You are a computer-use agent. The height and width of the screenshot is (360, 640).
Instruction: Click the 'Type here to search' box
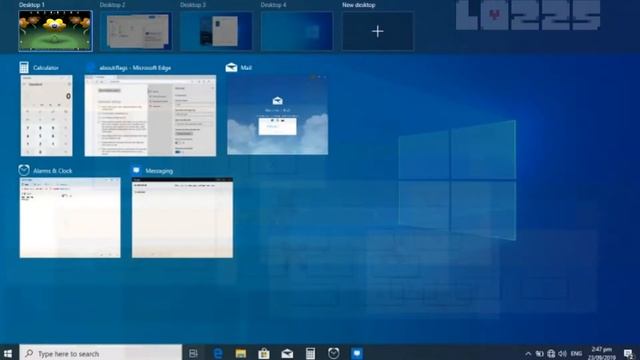point(101,353)
